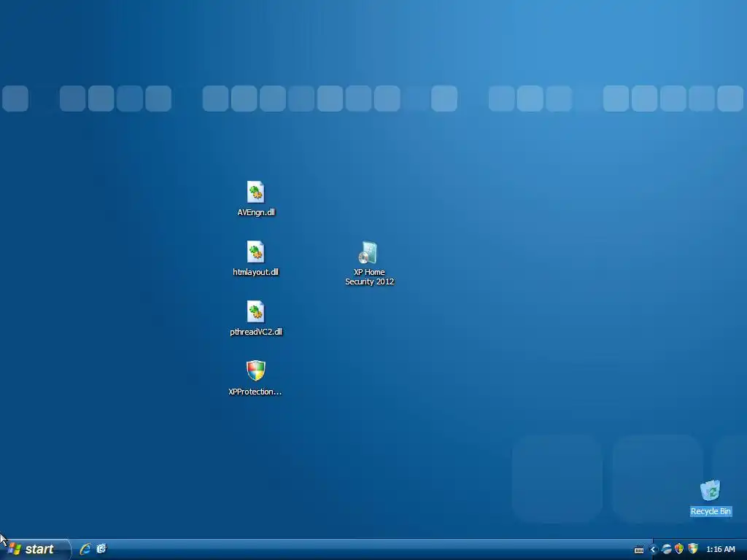Select the Recycle Bin icon

point(711,491)
